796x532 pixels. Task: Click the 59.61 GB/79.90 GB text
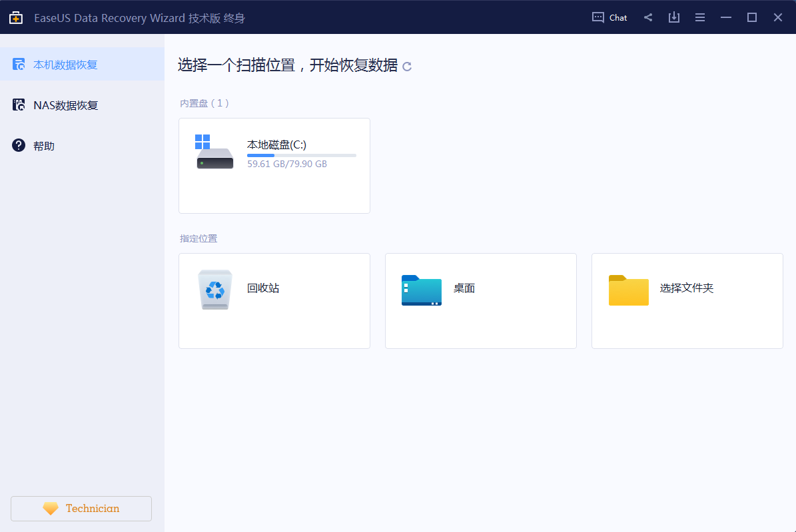287,164
